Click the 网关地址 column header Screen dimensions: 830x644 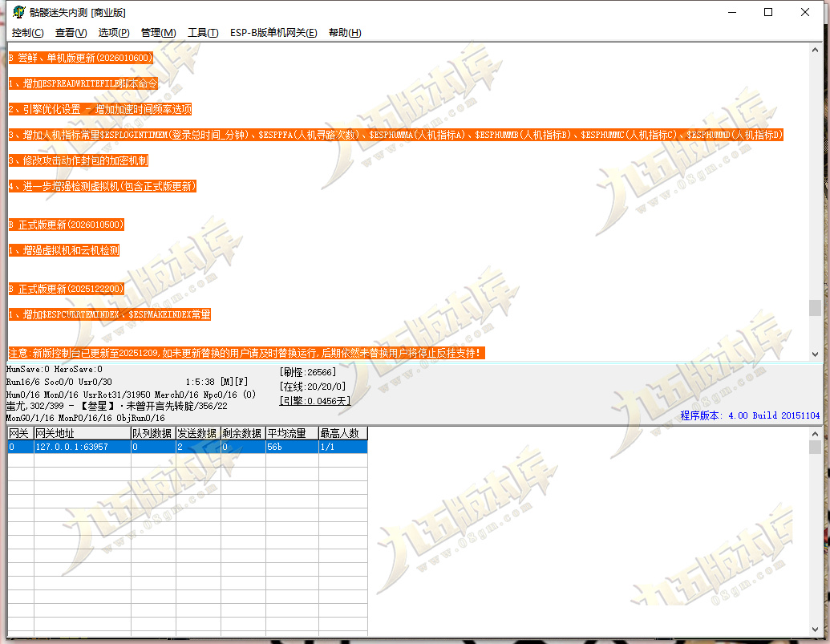(x=82, y=433)
